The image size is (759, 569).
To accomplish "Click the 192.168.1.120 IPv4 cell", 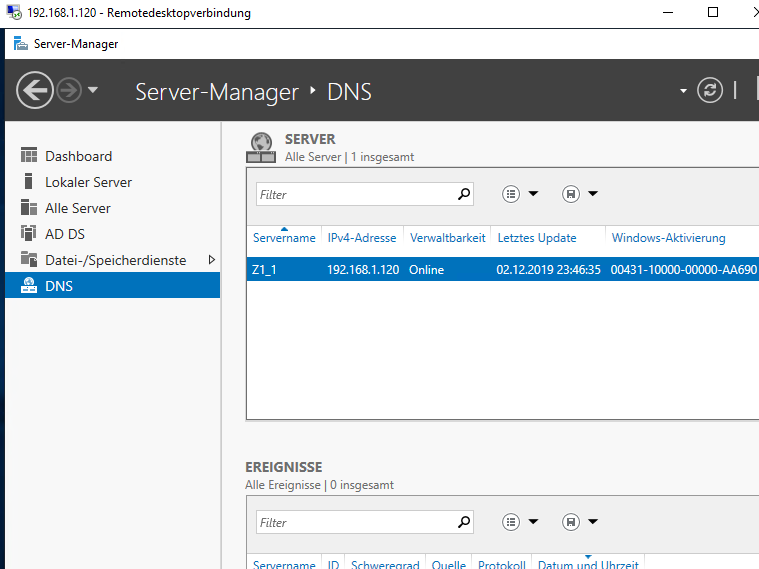I will click(363, 269).
